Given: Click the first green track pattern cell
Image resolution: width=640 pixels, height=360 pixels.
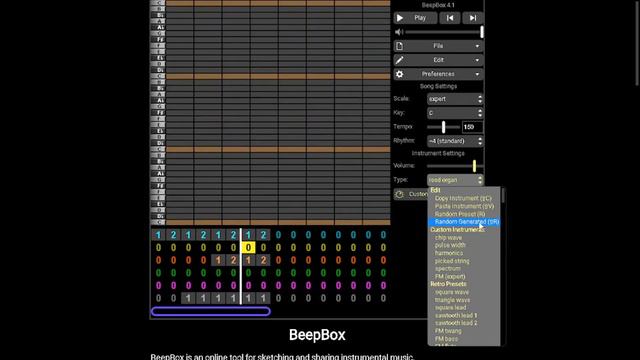Looking at the screenshot, I should (x=158, y=273).
